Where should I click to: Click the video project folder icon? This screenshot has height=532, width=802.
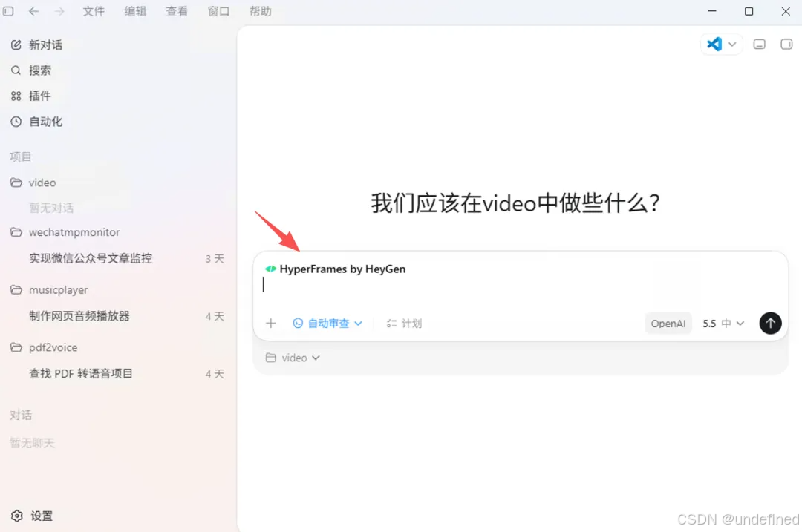pyautogui.click(x=16, y=183)
